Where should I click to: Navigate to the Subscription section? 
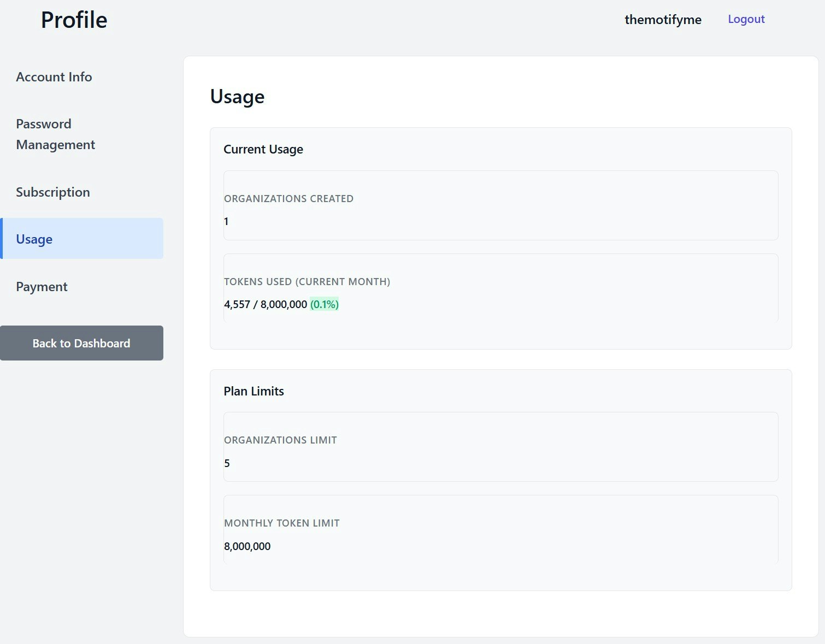[52, 192]
